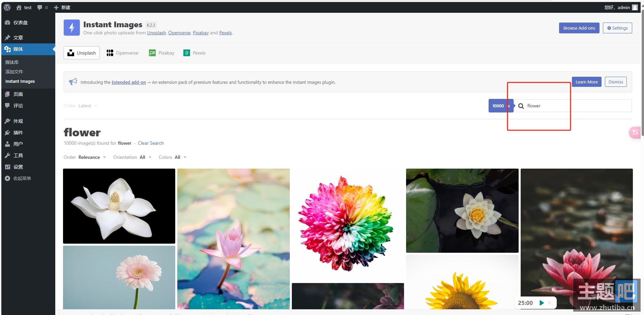Switch to the Openverse provider tab

(x=122, y=53)
